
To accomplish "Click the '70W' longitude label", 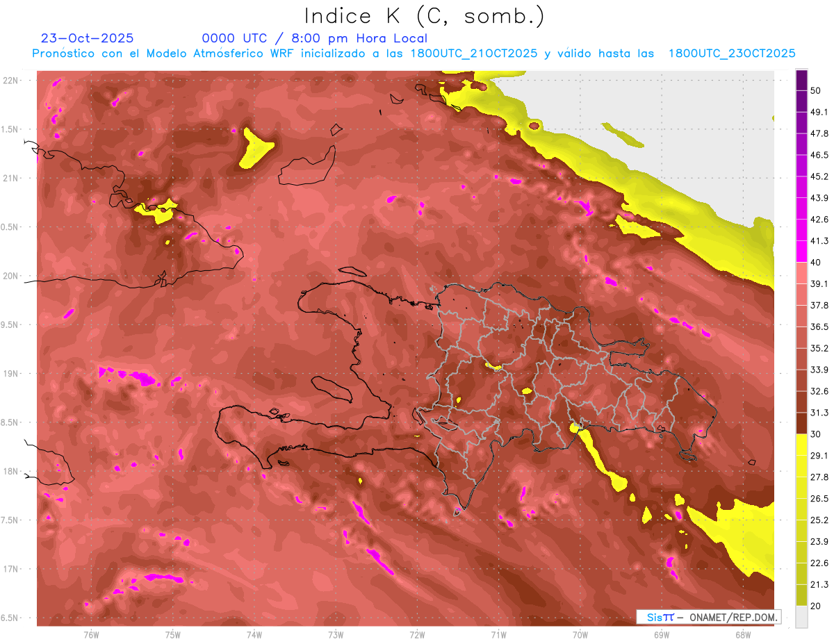I will tap(580, 634).
